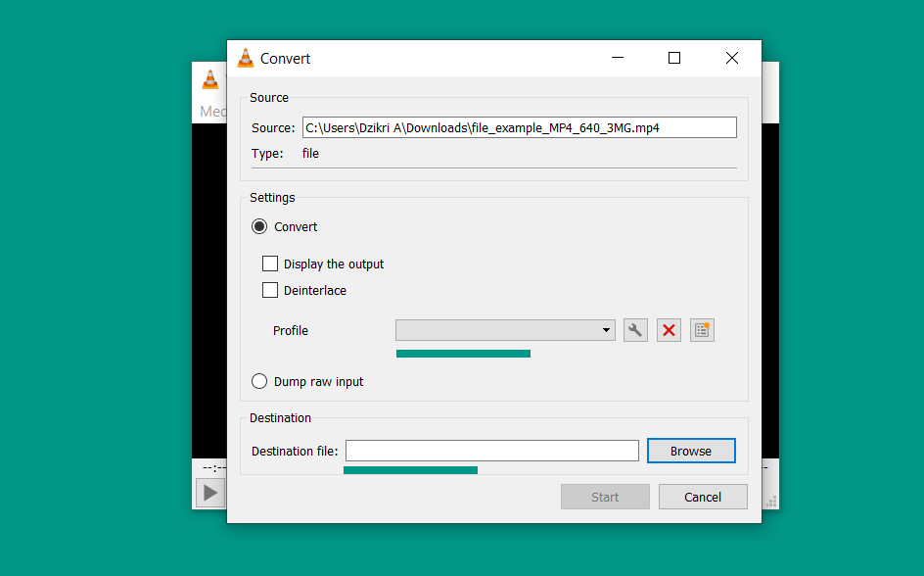Enable Display the output checkbox
Viewport: 924px width, 576px height.
(x=270, y=264)
